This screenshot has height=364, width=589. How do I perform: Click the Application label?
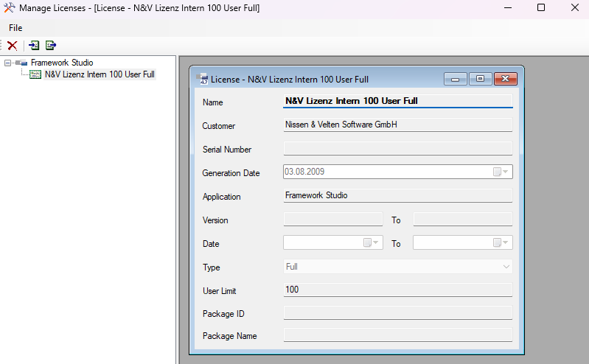point(221,197)
